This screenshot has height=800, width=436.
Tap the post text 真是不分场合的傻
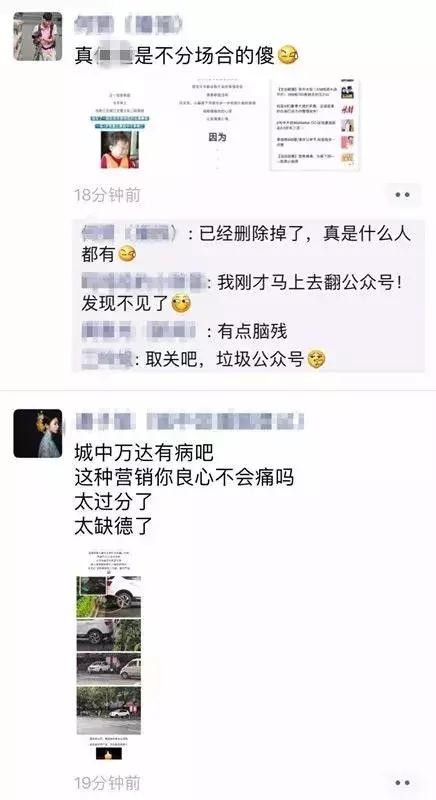pos(186,55)
